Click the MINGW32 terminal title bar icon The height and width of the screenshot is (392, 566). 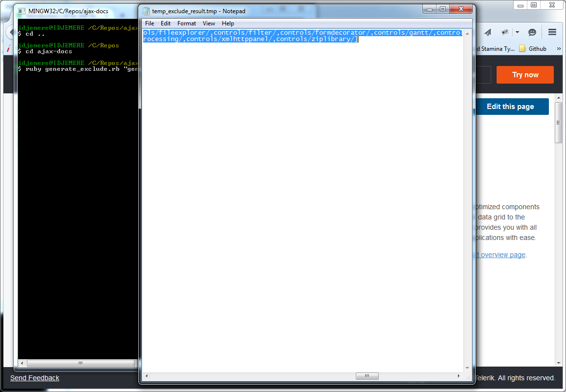[x=22, y=11]
